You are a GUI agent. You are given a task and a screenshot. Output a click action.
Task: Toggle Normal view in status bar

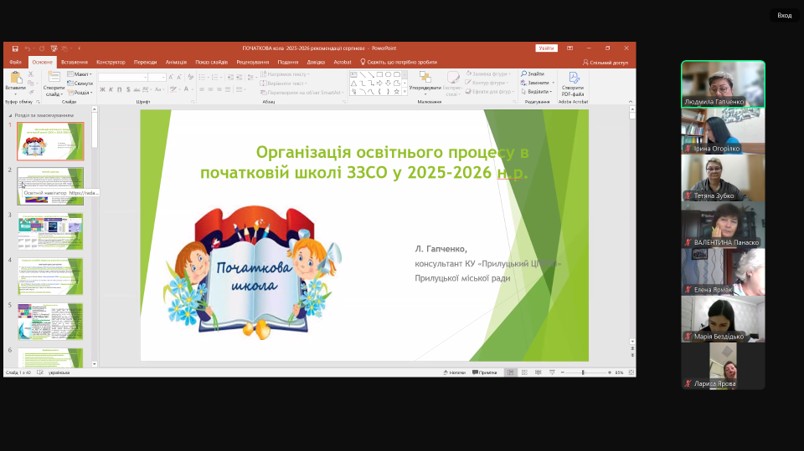[x=510, y=372]
